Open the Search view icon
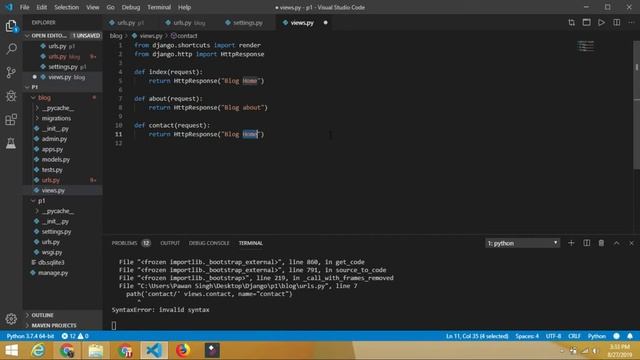 11,49
